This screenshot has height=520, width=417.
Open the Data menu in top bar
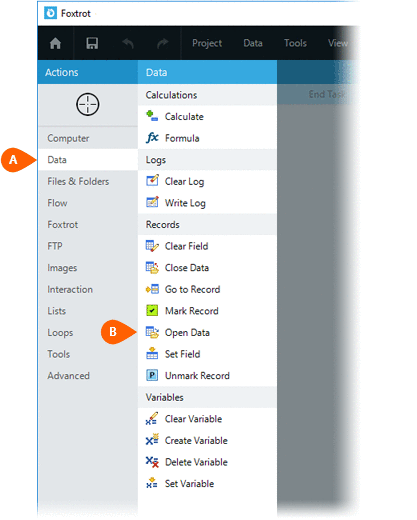click(x=253, y=43)
